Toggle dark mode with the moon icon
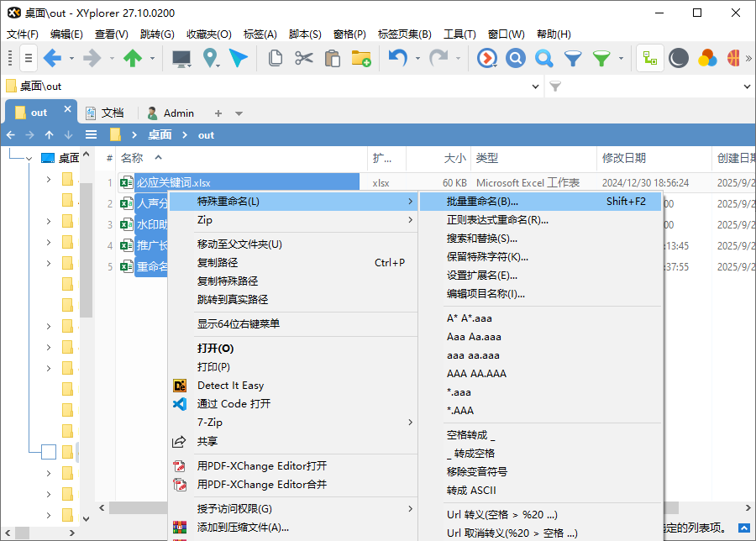 pyautogui.click(x=679, y=60)
